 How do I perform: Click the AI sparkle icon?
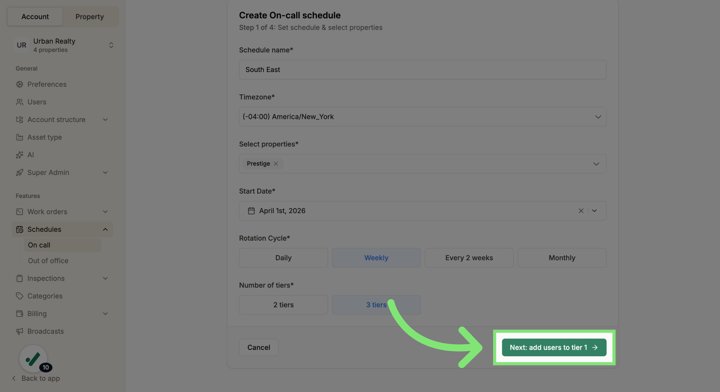pos(19,155)
